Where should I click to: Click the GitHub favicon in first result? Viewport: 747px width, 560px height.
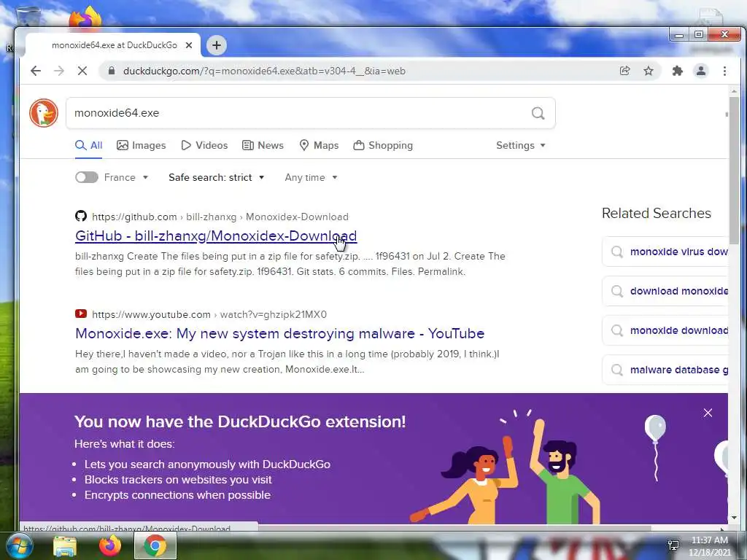tap(81, 216)
